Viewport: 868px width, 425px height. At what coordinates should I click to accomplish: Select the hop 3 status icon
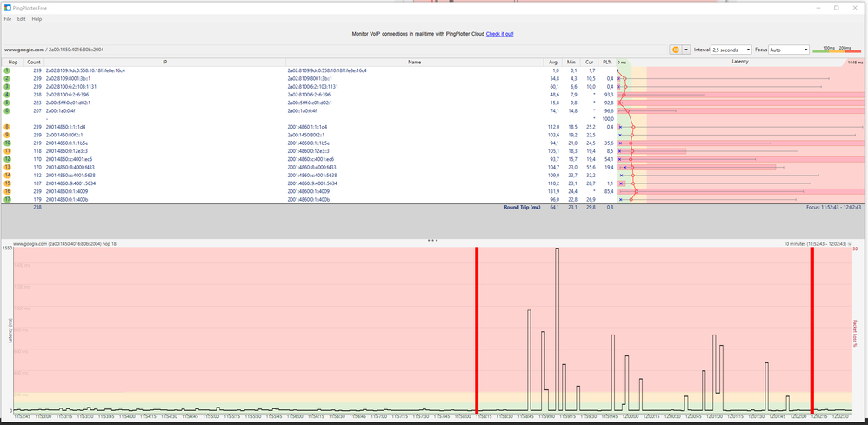(x=8, y=87)
